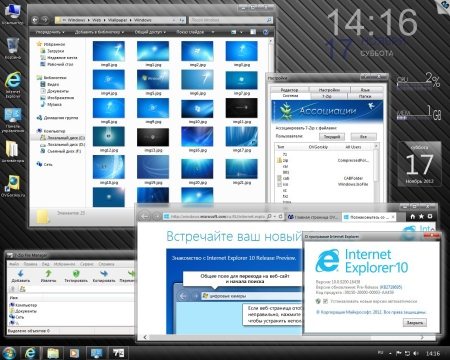
Task: Open the Explorer view options dropdown arrow
Action: pyautogui.click(x=241, y=32)
